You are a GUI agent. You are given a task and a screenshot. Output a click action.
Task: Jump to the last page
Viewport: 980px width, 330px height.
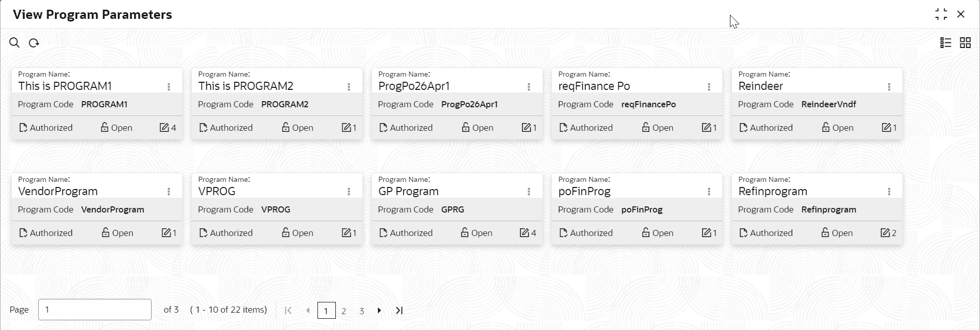tap(399, 310)
